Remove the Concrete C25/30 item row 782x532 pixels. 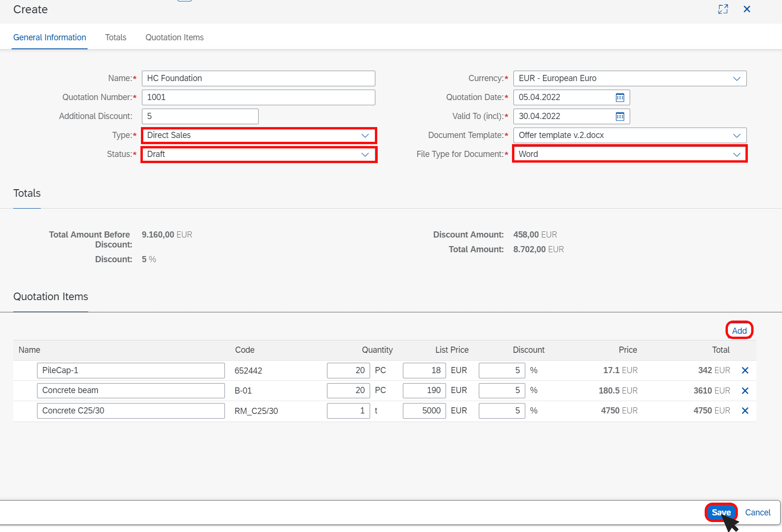pos(745,411)
